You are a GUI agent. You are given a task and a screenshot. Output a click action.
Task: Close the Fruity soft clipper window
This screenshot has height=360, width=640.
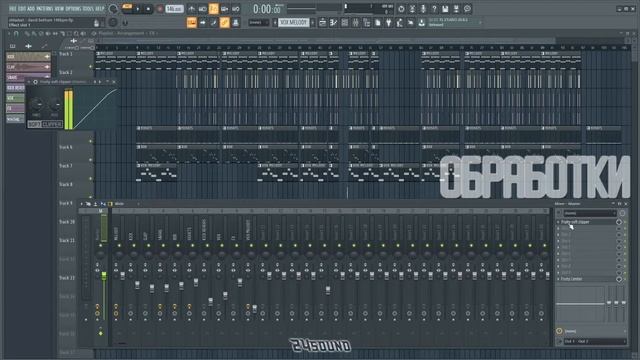pos(114,82)
